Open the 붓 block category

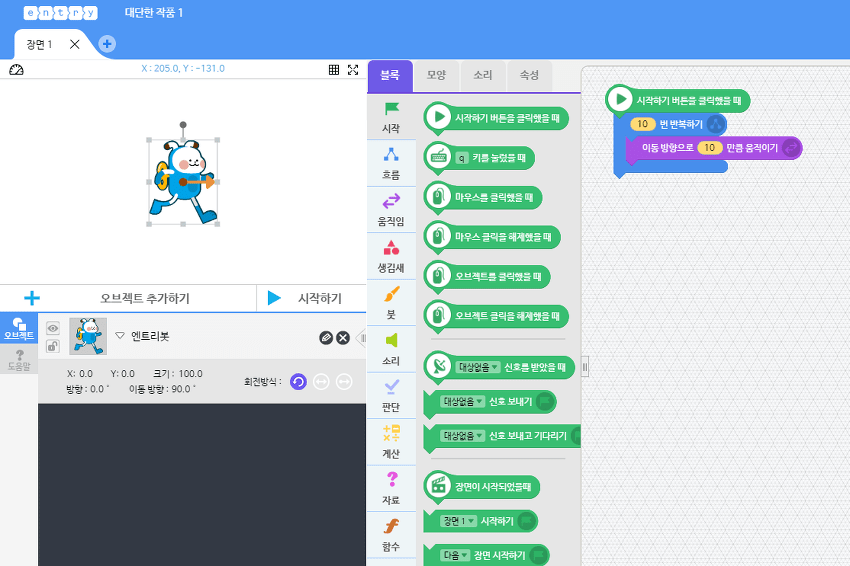[391, 303]
